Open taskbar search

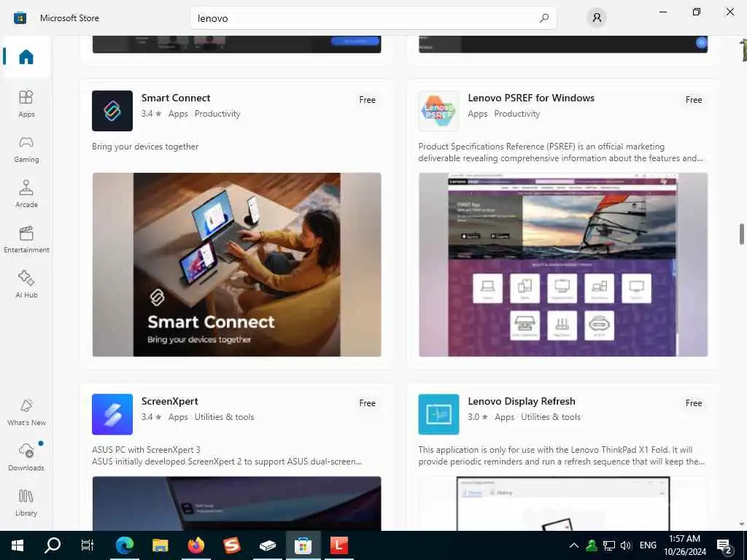53,545
